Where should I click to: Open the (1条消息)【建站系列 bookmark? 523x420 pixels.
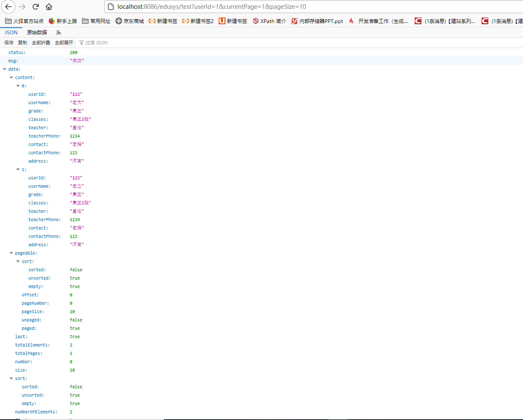pos(445,21)
